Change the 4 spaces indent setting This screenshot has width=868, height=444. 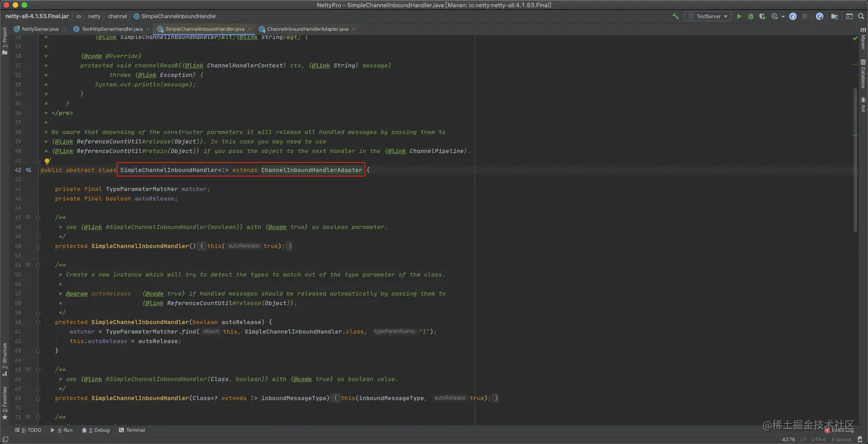841,439
